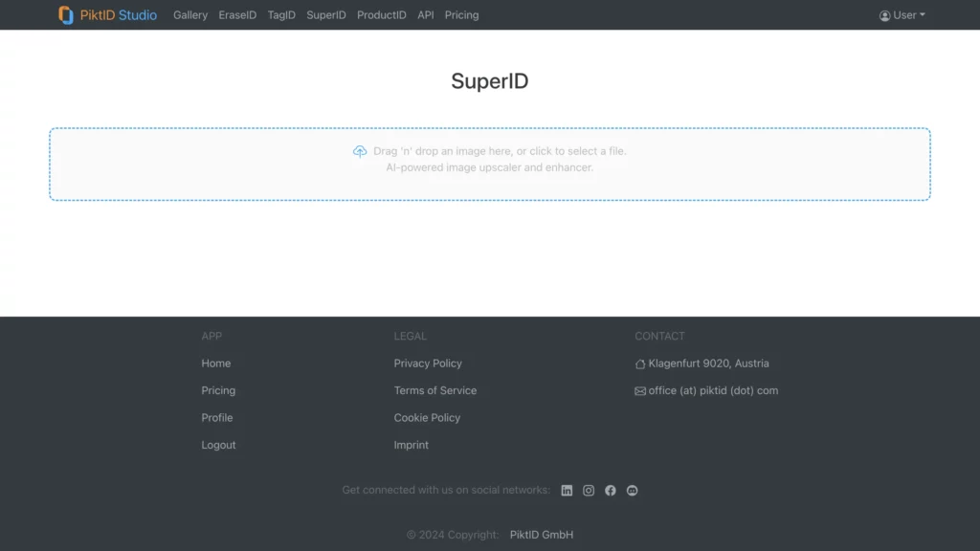Open PiktID's LinkedIn page via its icon
This screenshot has width=980, height=551.
click(567, 490)
